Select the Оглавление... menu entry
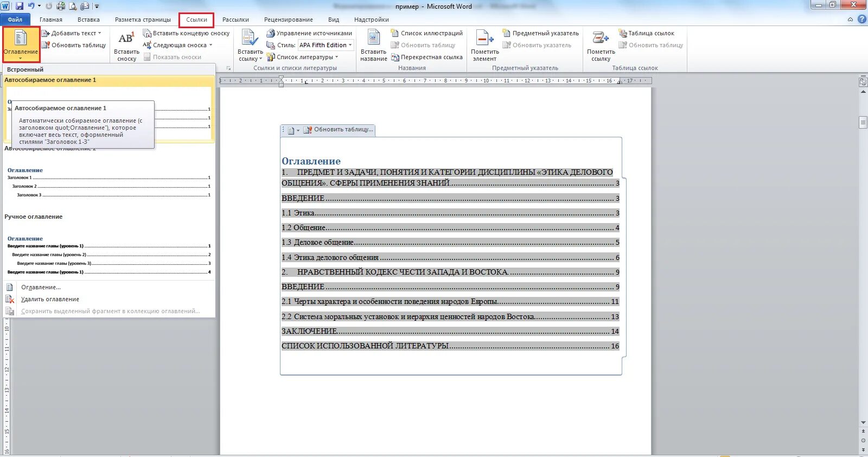This screenshot has height=457, width=868. pyautogui.click(x=108, y=287)
